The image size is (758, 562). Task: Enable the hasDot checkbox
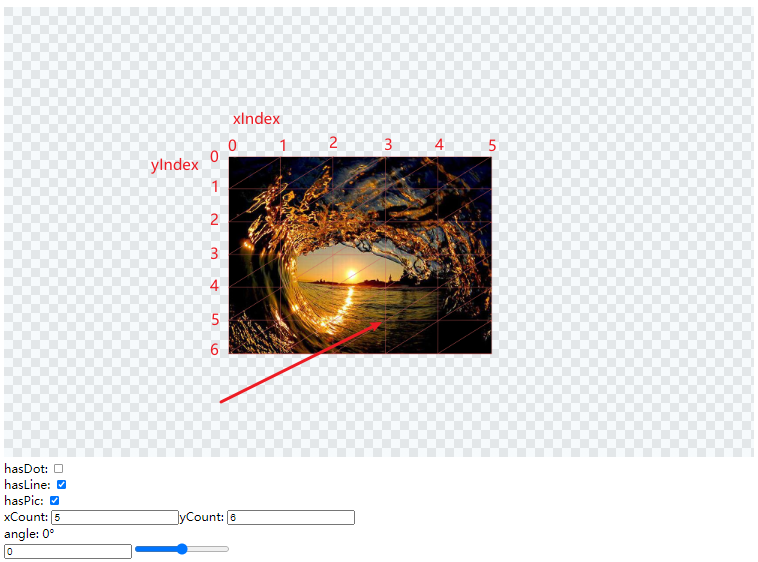[58, 469]
